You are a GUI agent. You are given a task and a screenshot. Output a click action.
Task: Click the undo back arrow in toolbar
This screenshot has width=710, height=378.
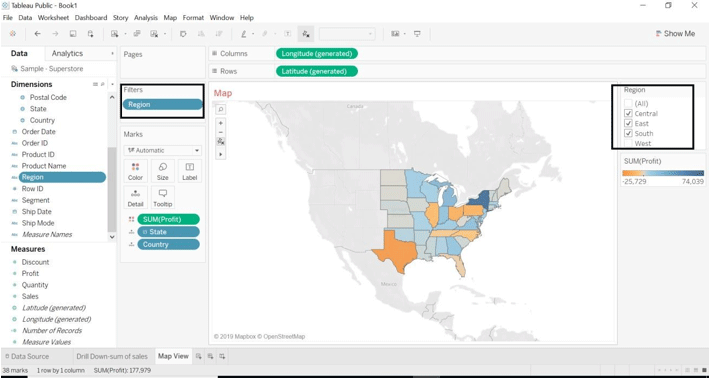coord(38,34)
